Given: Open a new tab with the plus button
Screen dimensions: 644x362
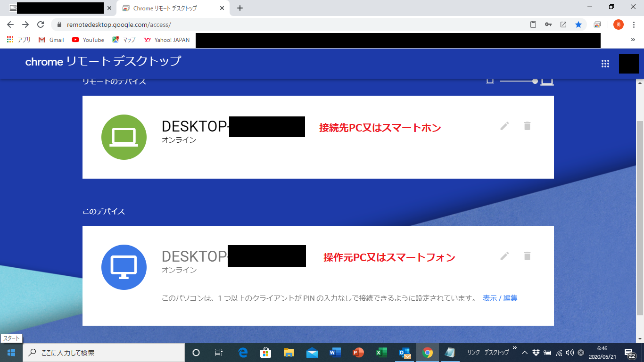Looking at the screenshot, I should 240,8.
